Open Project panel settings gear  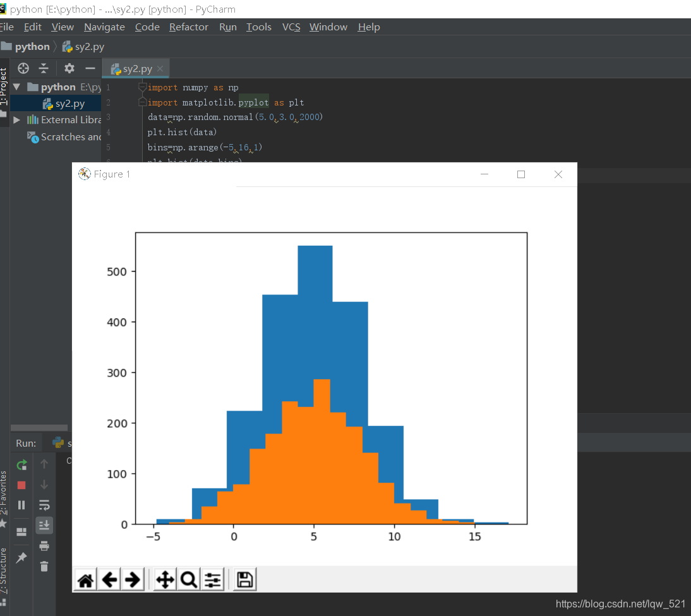69,68
